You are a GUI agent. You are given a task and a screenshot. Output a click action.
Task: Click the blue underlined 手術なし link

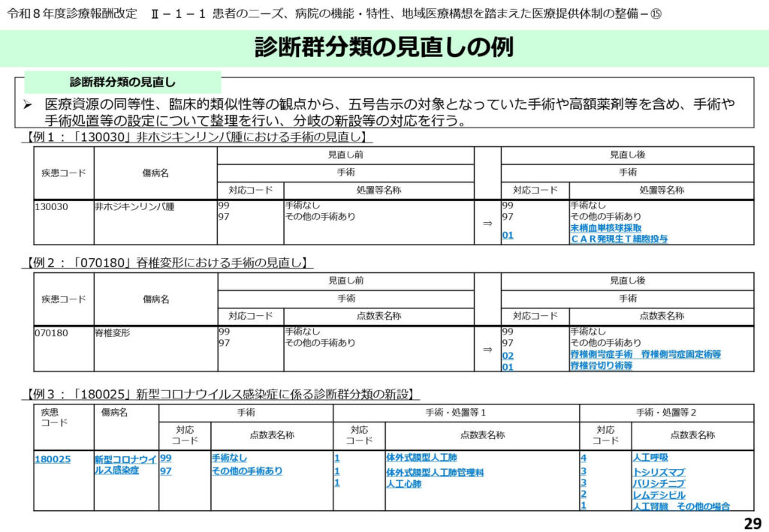point(229,458)
